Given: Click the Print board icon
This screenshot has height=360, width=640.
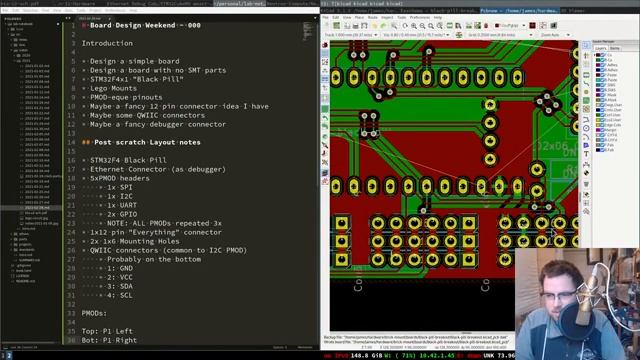Looking at the screenshot, I should pos(356,26).
